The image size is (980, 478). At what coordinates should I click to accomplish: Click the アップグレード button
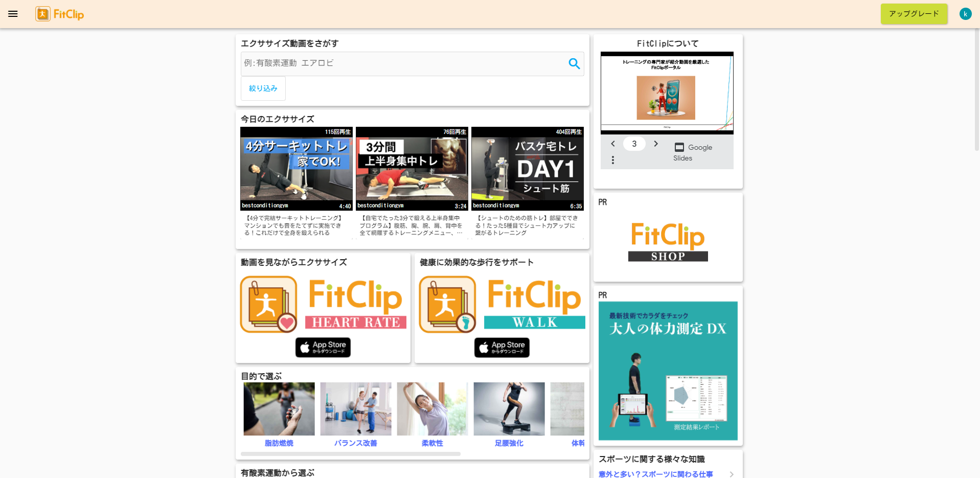point(914,14)
